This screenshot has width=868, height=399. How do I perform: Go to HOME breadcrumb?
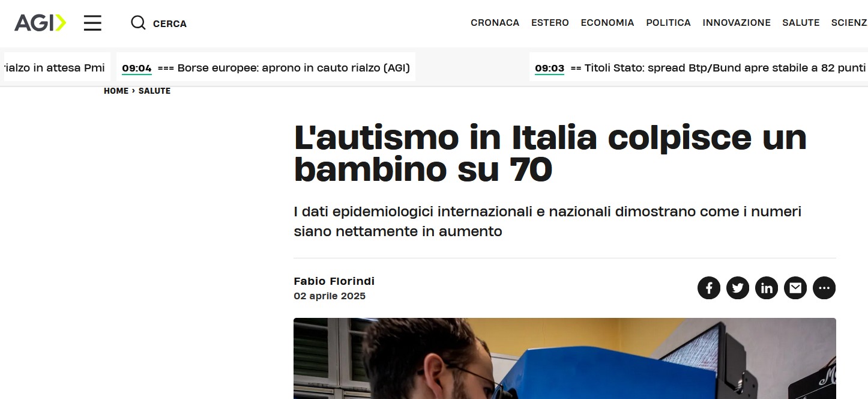click(x=116, y=91)
